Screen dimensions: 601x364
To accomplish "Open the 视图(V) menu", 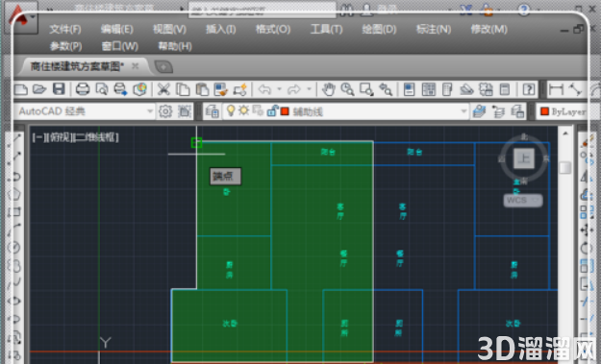I will (169, 29).
